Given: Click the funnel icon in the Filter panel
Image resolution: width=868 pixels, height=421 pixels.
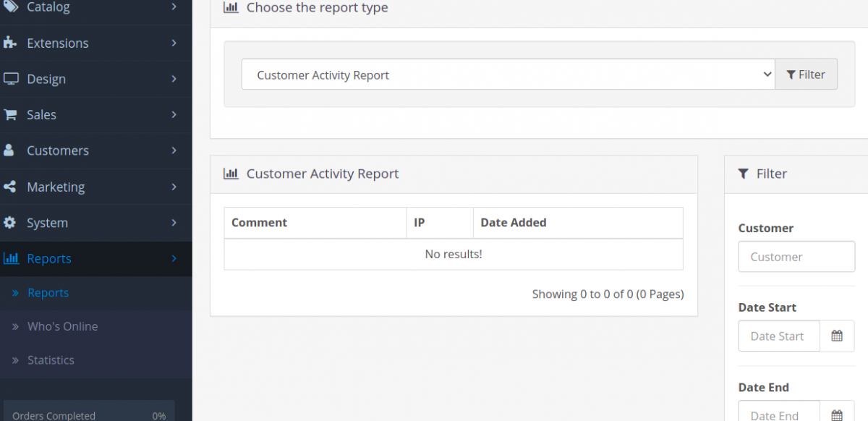Looking at the screenshot, I should [743, 174].
